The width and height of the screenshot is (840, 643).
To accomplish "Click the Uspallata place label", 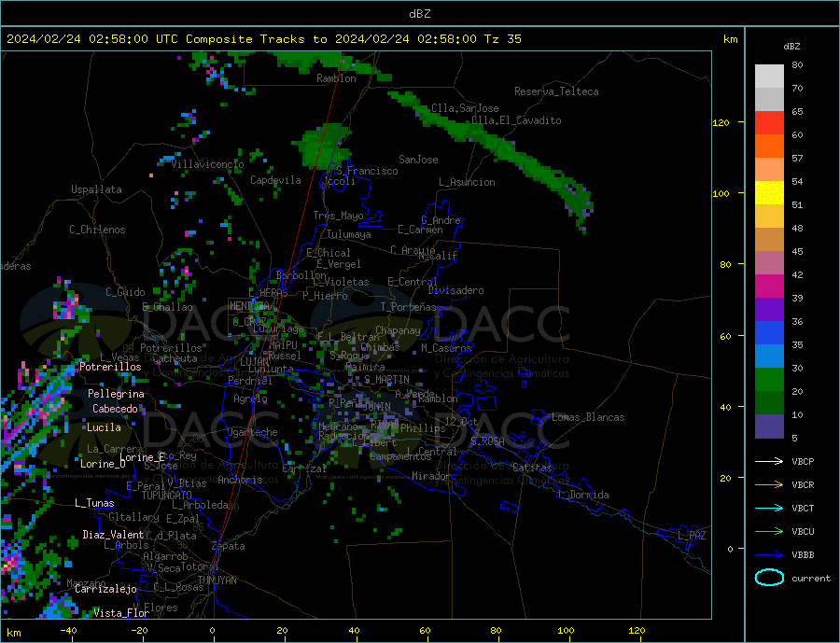I will (96, 189).
